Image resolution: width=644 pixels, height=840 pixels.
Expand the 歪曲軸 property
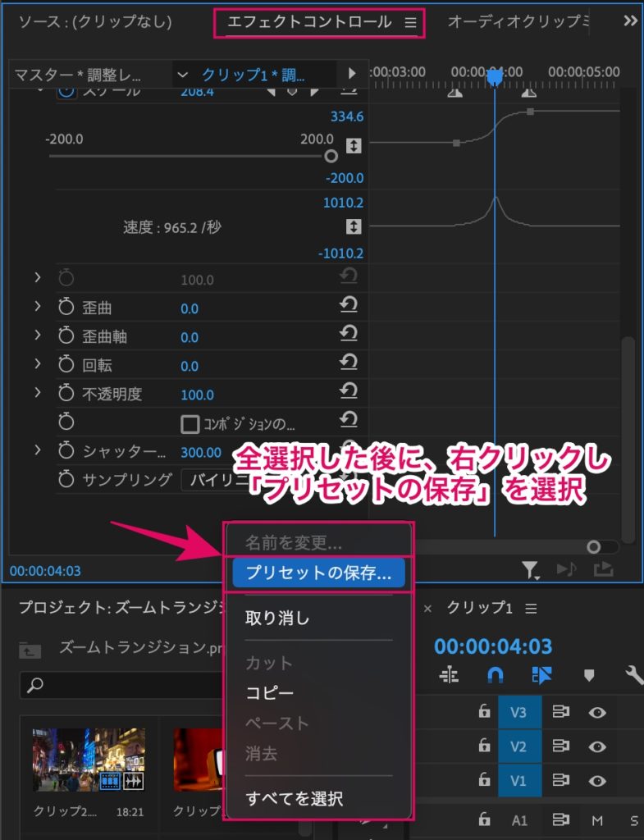click(x=37, y=335)
